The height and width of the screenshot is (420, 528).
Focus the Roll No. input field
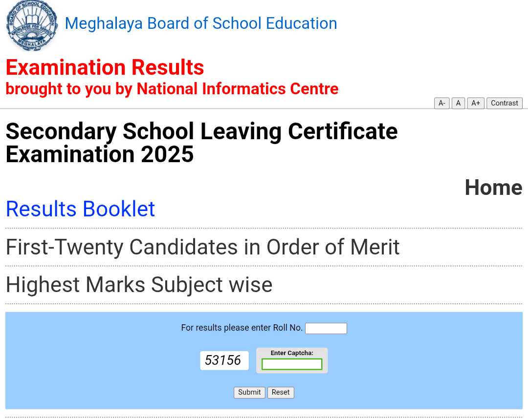[x=326, y=328]
